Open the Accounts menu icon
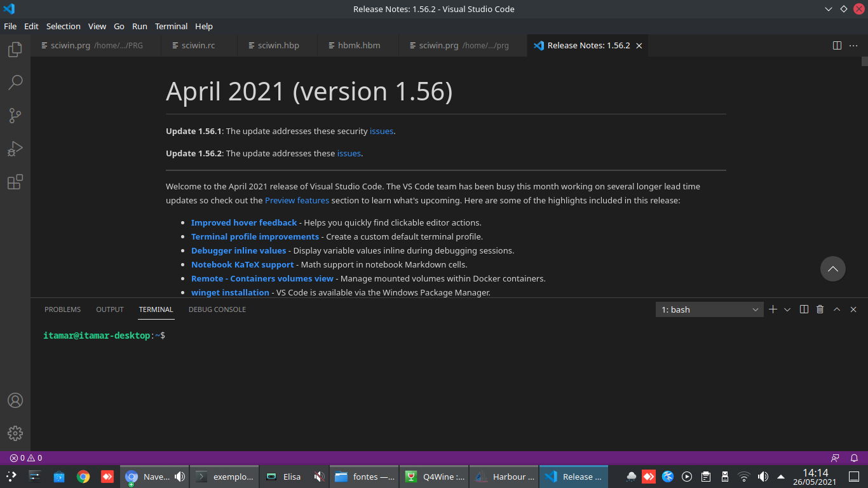Image resolution: width=868 pixels, height=488 pixels. 15,400
